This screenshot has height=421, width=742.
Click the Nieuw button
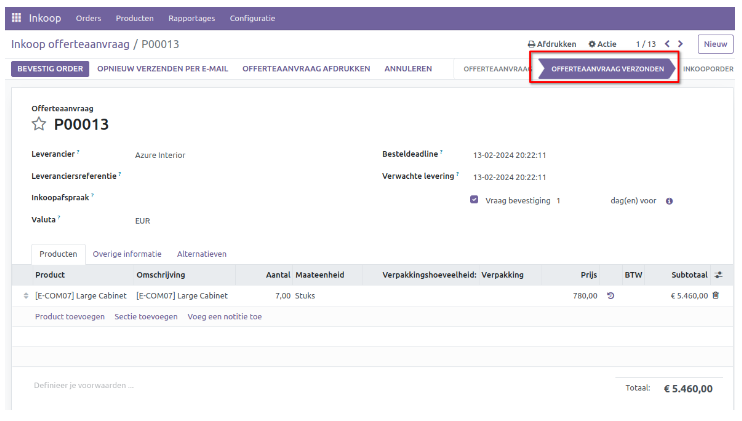[714, 44]
